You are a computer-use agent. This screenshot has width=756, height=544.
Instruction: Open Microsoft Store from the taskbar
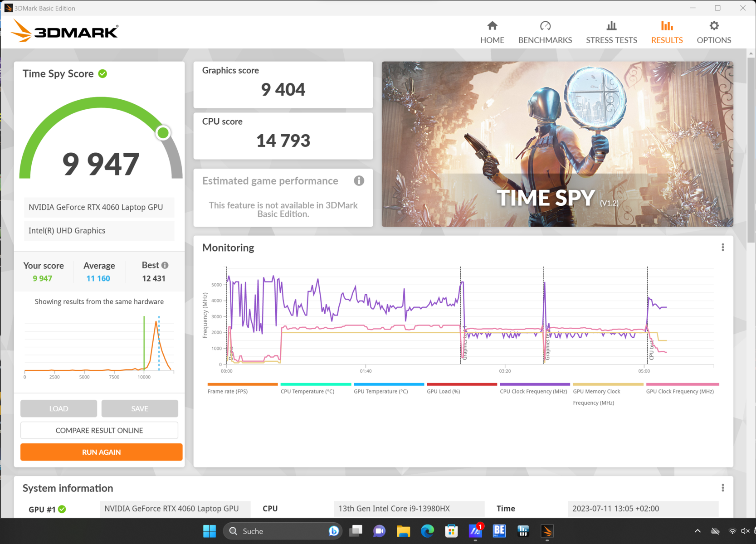[x=451, y=531]
